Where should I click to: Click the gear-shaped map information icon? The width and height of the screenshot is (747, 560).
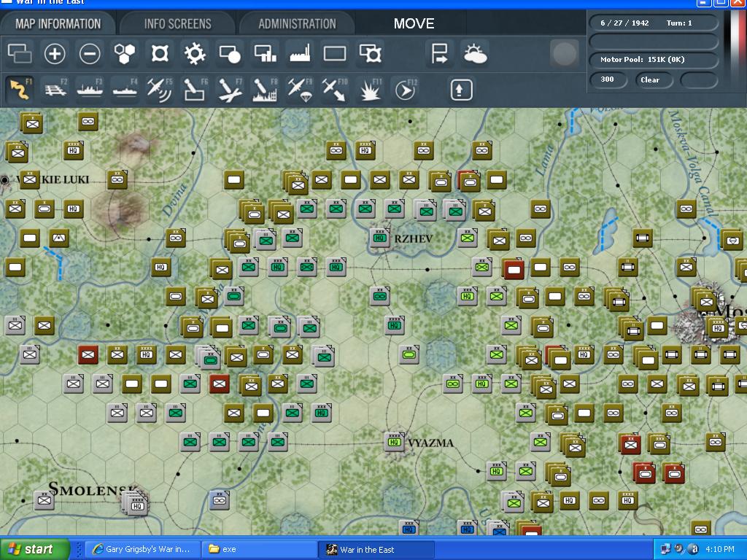195,53
